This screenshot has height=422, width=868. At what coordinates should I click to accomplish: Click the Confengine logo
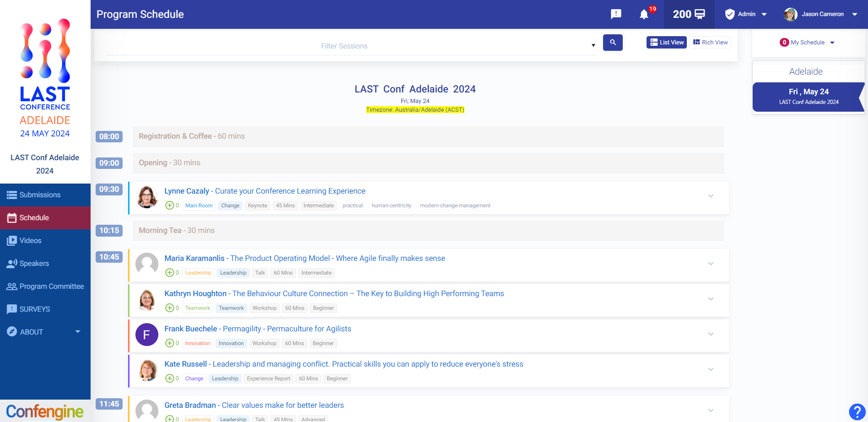pos(45,411)
